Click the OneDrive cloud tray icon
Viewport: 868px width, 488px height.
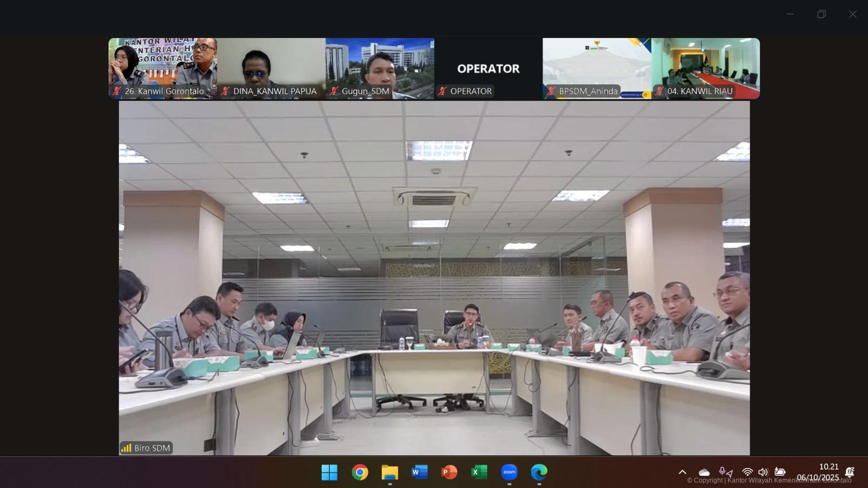[x=704, y=472]
